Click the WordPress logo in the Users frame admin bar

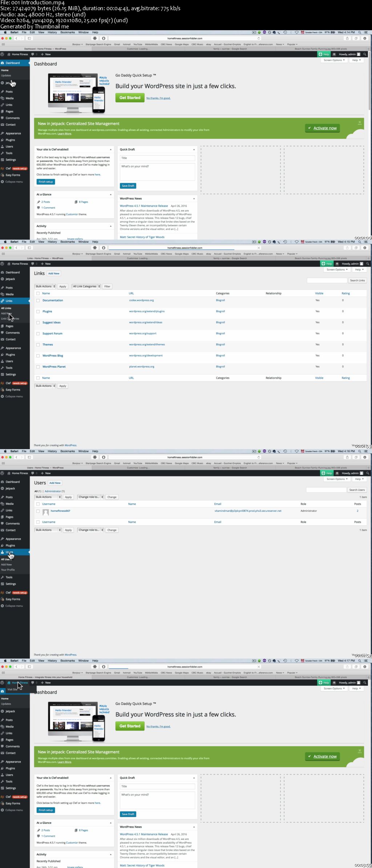point(3,473)
